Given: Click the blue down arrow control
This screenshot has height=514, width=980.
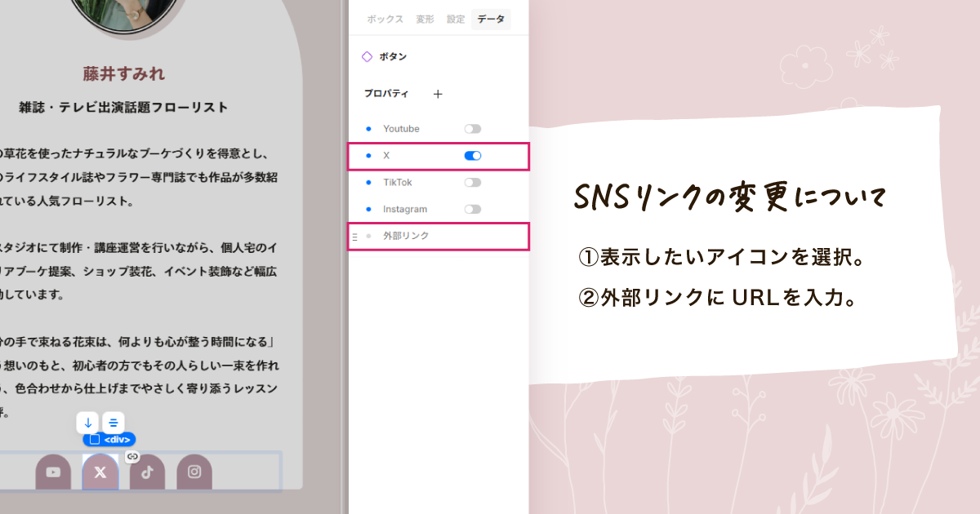Looking at the screenshot, I should (x=87, y=423).
